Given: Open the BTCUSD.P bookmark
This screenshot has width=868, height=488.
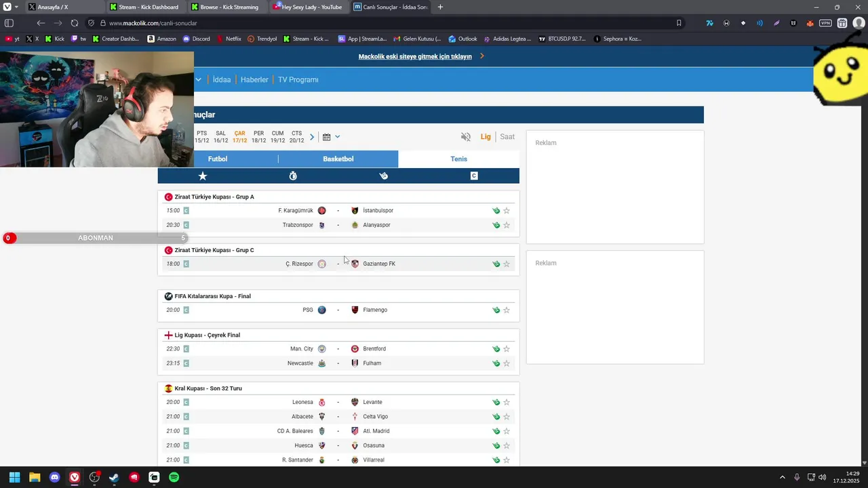Looking at the screenshot, I should [x=562, y=39].
